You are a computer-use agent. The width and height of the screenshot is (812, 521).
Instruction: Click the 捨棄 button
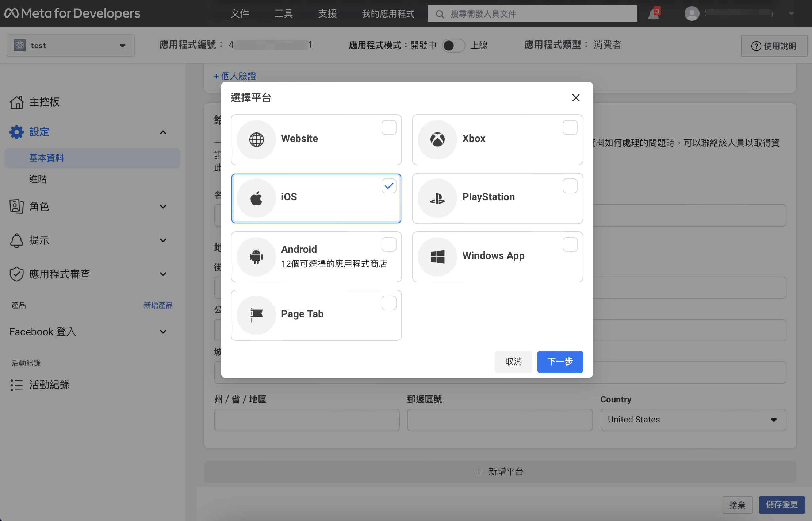coord(737,505)
